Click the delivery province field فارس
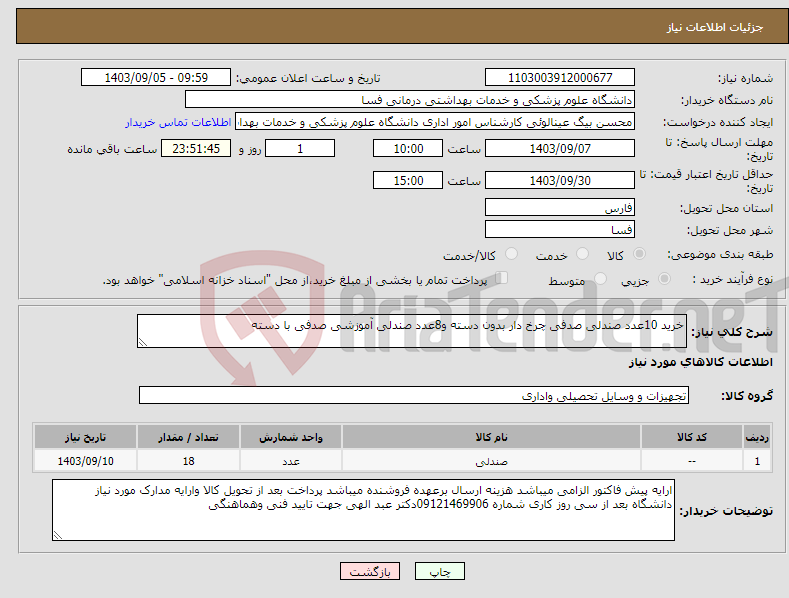This screenshot has height=598, width=789. (x=560, y=207)
